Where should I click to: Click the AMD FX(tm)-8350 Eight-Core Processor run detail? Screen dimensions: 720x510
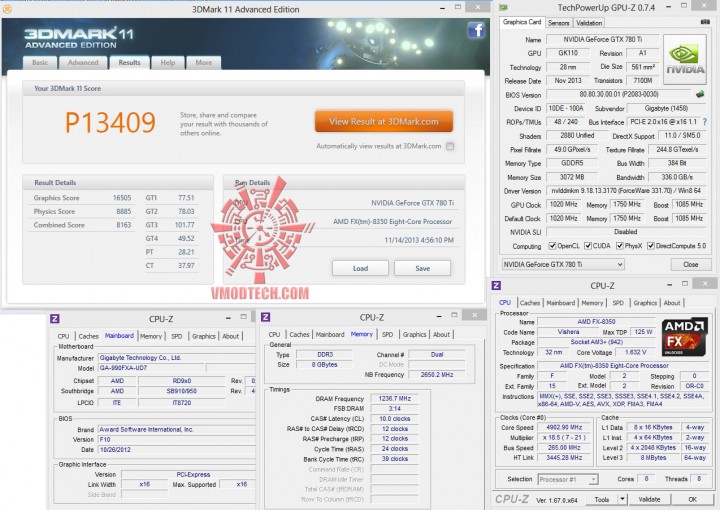(x=393, y=222)
